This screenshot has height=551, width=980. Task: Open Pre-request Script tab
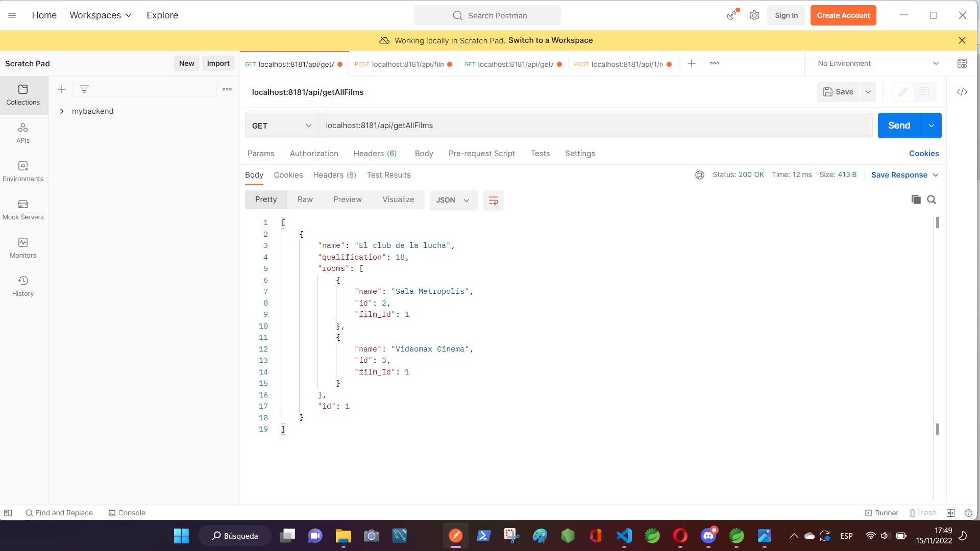(482, 154)
